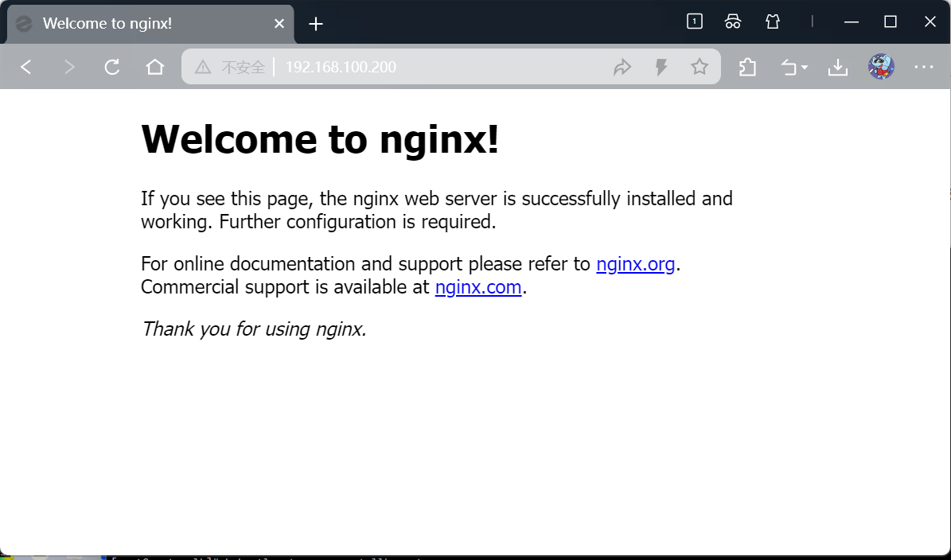Open the tab count indicator icon
Image resolution: width=951 pixels, height=560 pixels.
click(695, 21)
